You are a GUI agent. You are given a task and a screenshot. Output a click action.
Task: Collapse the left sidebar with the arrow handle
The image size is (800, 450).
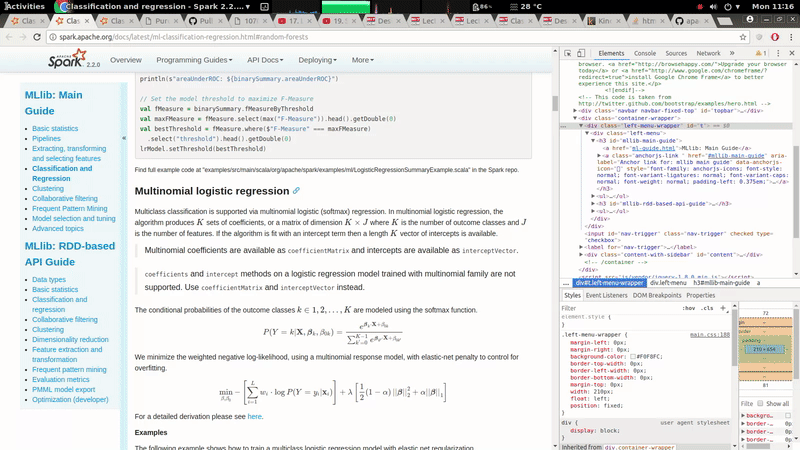coord(123,138)
